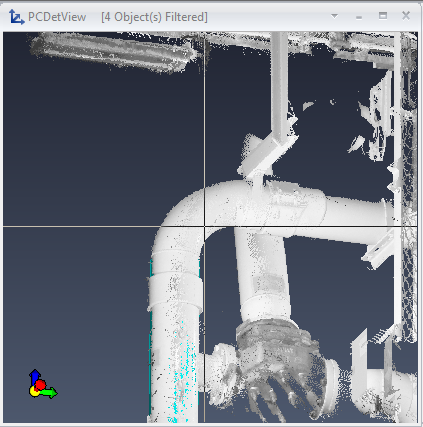The image size is (423, 427).
Task: Click the red sphere on axis gizmo
Action: tap(40, 385)
